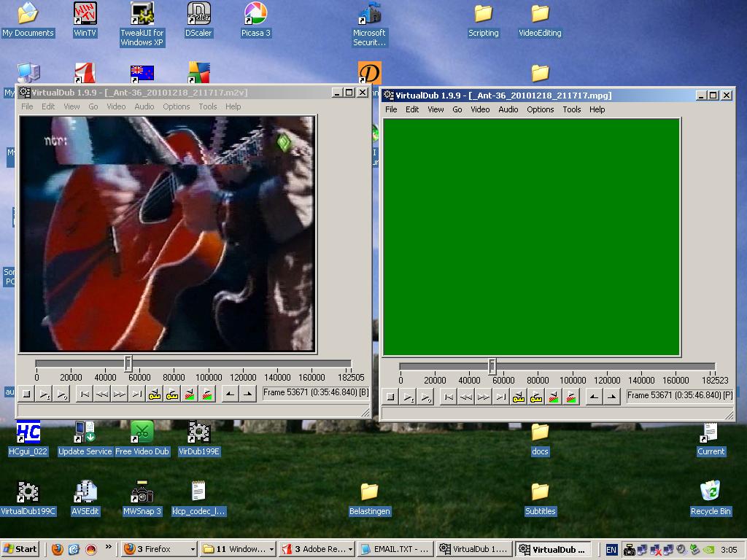Viewport: 747px width, 560px height.
Task: Play input video in left VirtualDub window
Action: click(x=44, y=394)
